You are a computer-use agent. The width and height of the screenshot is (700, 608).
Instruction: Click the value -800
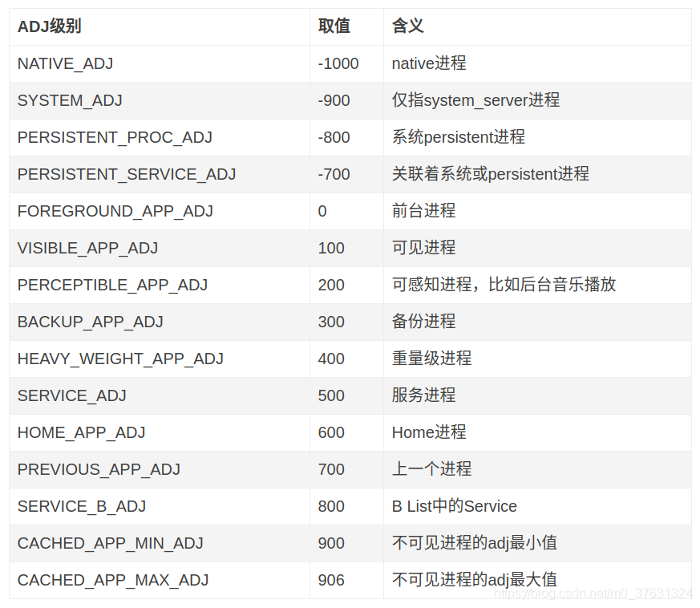pyautogui.click(x=334, y=137)
